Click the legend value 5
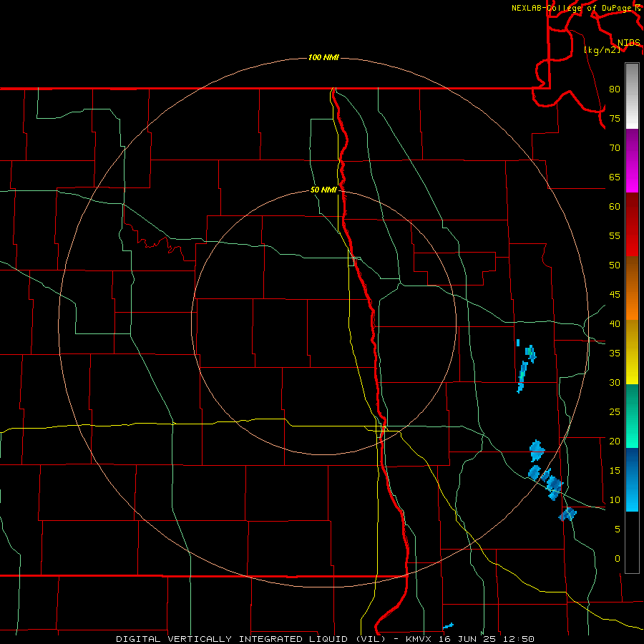The image size is (644, 644). pos(618,529)
